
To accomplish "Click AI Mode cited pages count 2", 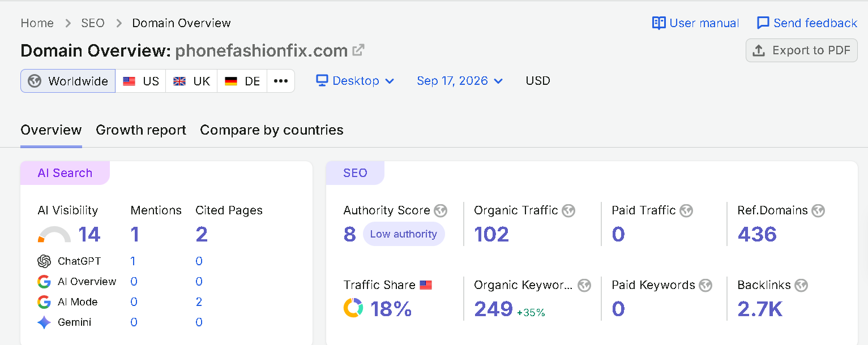I will 199,302.
